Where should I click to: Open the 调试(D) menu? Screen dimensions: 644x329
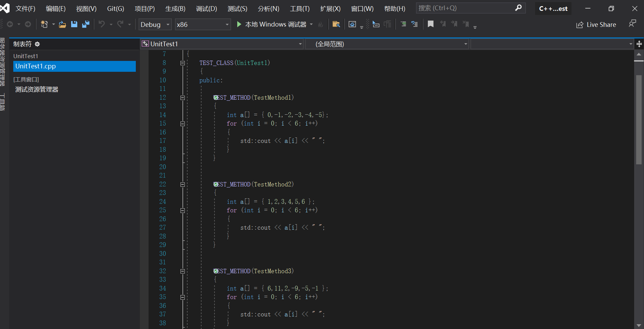click(207, 9)
